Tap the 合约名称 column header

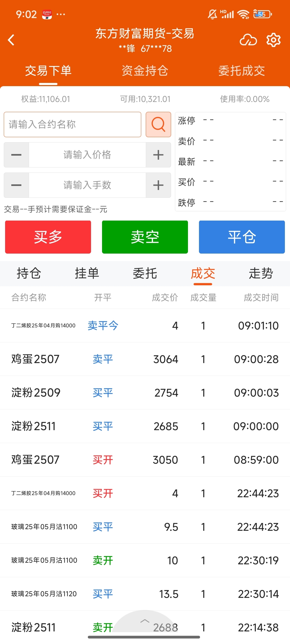[29, 297]
